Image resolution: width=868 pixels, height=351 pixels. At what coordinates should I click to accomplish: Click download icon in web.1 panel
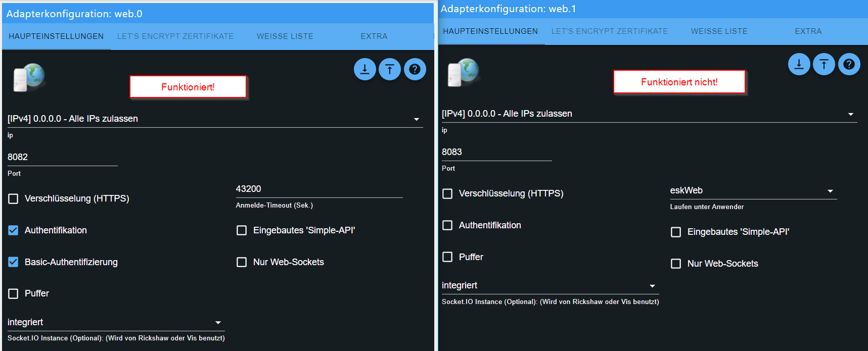[799, 64]
